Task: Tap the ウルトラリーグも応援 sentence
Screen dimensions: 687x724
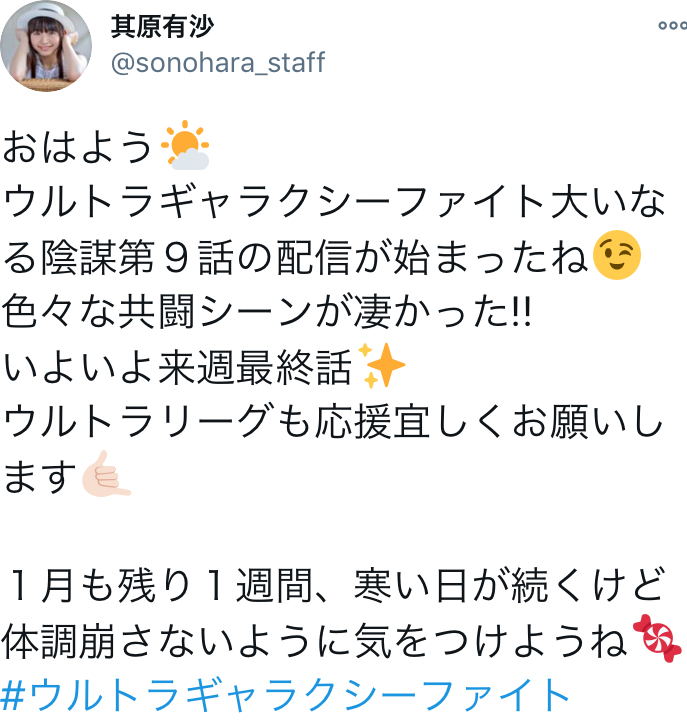Action: click(332, 422)
